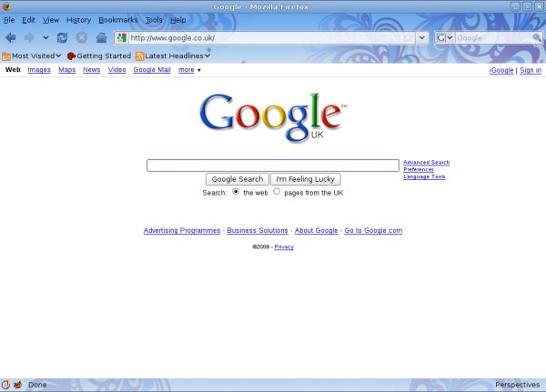Open the Most Visited bookmarks folder

coord(31,55)
